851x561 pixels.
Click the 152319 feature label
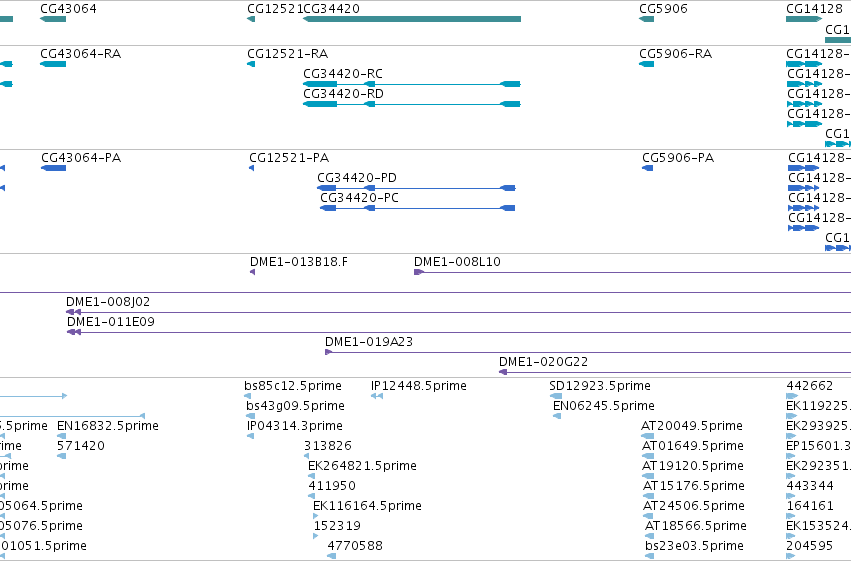[x=337, y=526]
